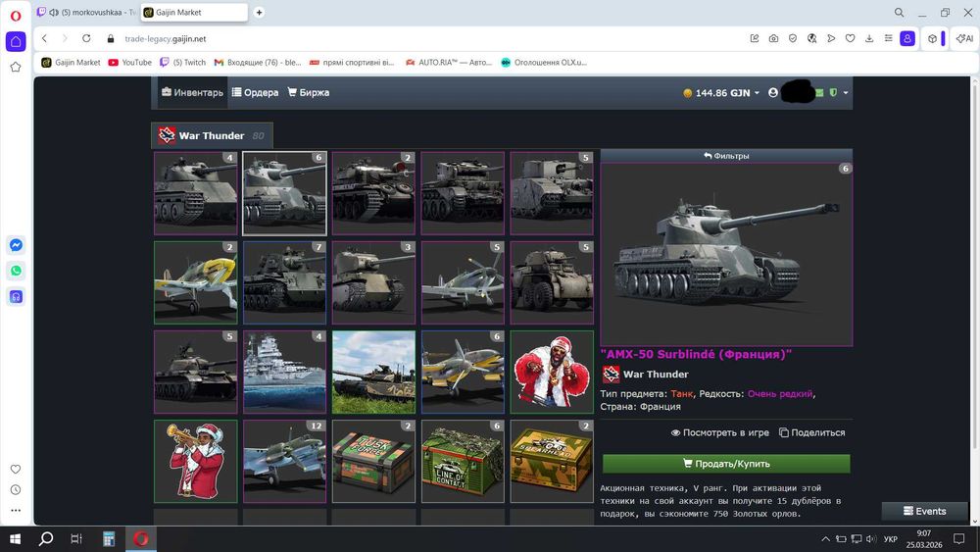Open the Инвентарь tab
Image resolution: width=980 pixels, height=552 pixels.
pyautogui.click(x=192, y=92)
